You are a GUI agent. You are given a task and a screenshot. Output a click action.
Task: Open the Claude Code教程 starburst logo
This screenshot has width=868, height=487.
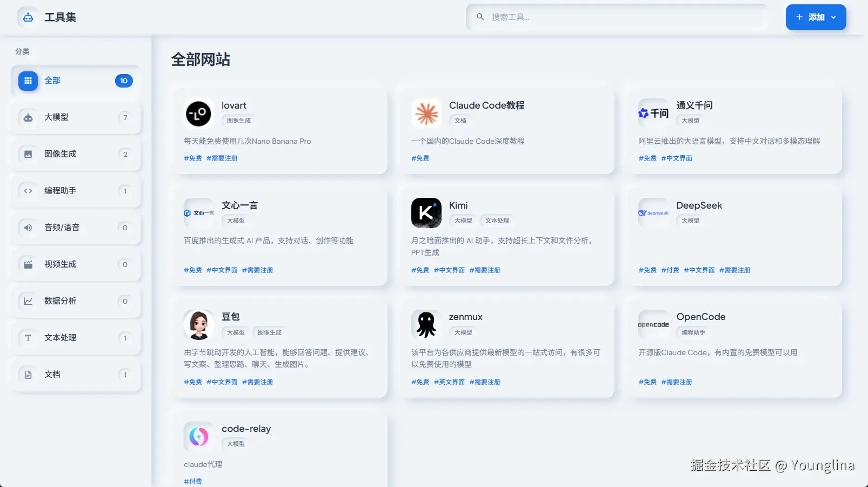click(426, 114)
